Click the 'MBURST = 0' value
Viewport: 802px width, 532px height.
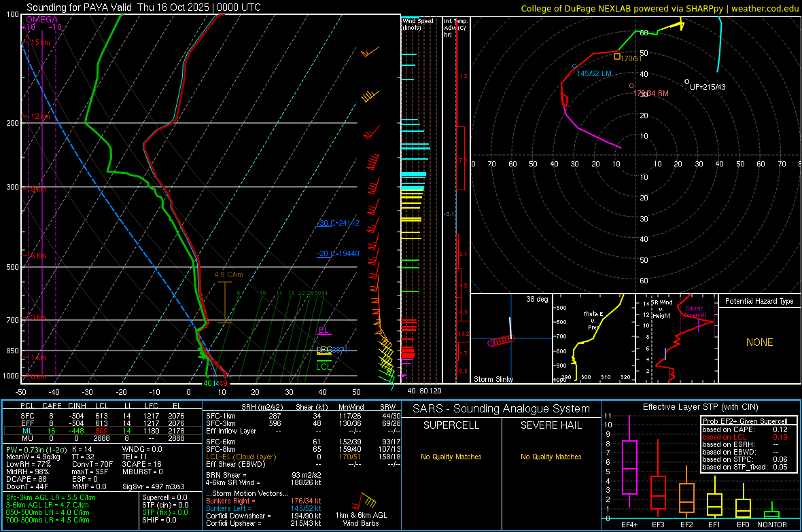click(142, 472)
